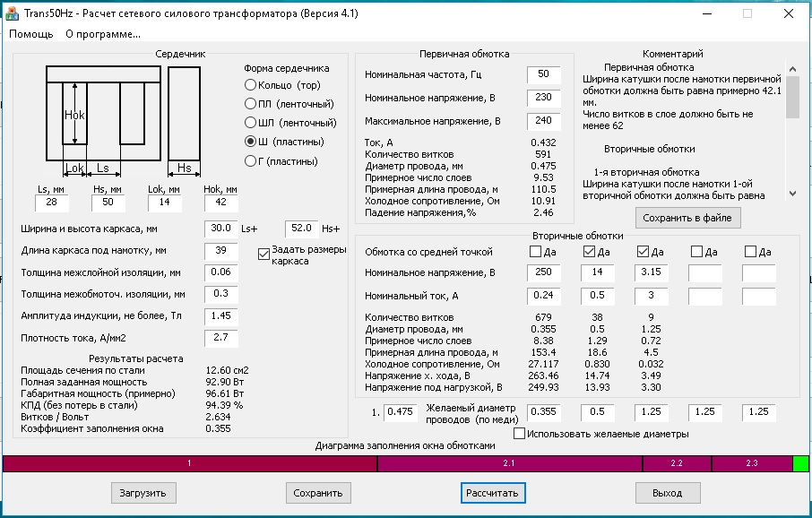
Task: Click secondary current field 0.24
Action: coord(544,296)
